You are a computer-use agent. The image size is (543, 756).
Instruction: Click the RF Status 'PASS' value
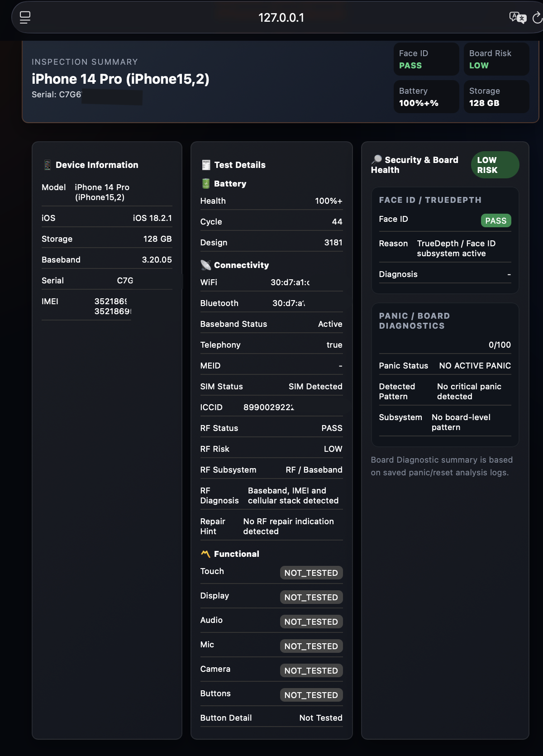[332, 428]
